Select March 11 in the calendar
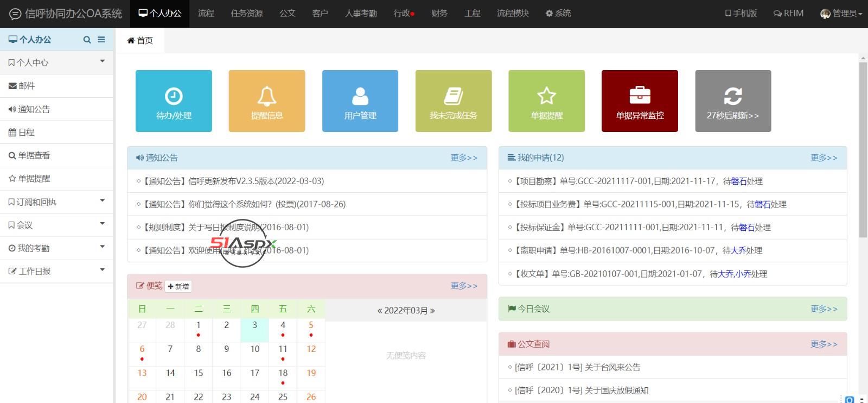Image resolution: width=868 pixels, height=403 pixels. (x=283, y=354)
